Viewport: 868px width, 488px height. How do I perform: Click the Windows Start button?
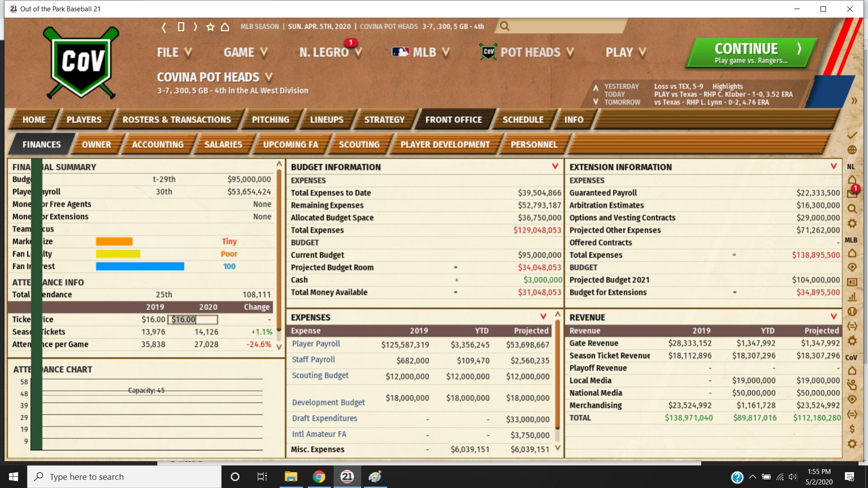[x=14, y=477]
